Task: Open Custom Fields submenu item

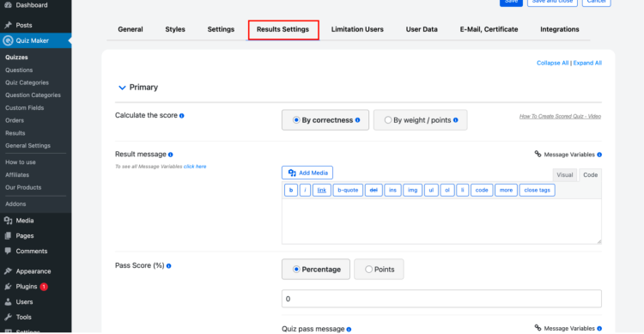Action: [x=24, y=107]
